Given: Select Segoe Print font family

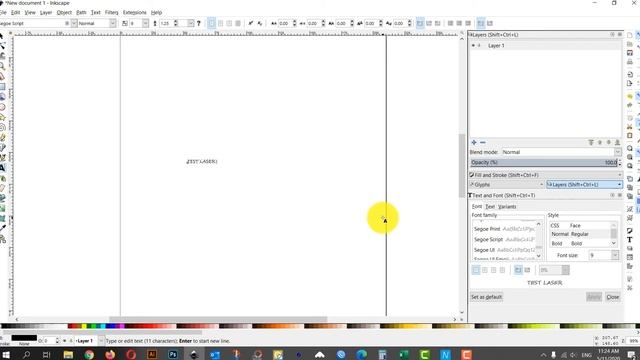Looking at the screenshot, I should click(504, 229).
